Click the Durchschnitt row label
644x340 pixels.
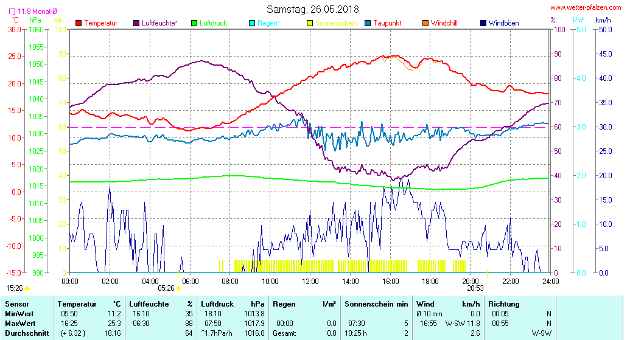tap(27, 333)
